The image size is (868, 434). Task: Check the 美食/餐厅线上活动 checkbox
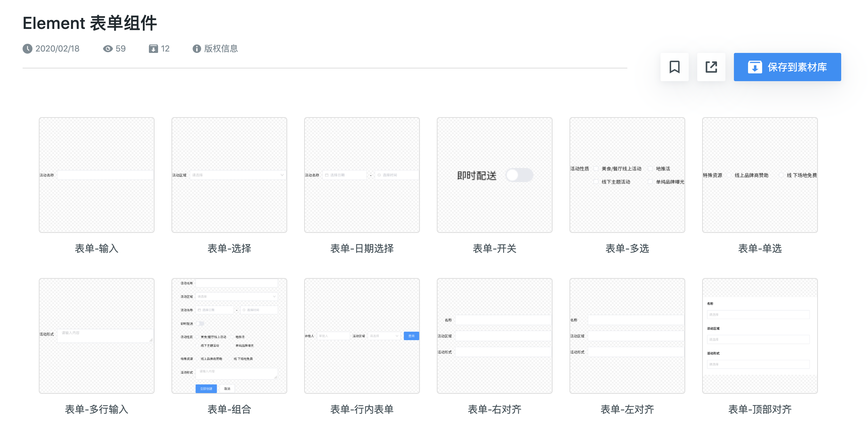pyautogui.click(x=596, y=169)
